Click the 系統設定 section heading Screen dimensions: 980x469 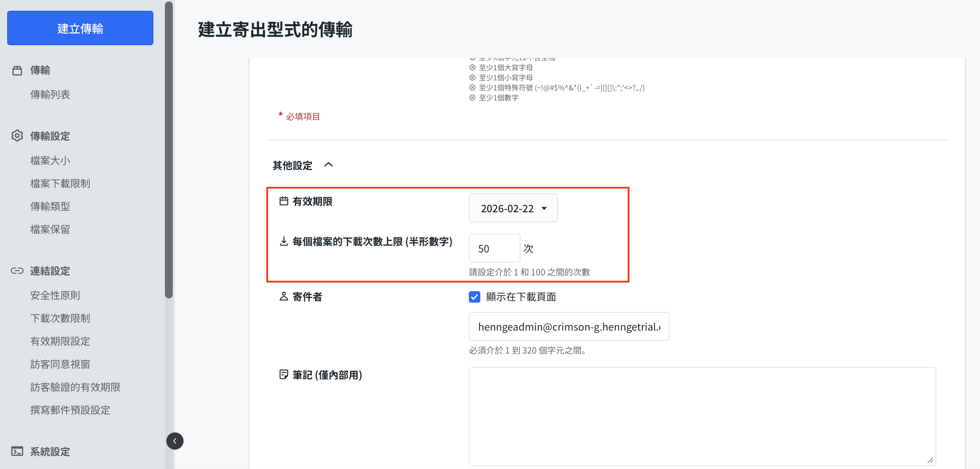50,451
